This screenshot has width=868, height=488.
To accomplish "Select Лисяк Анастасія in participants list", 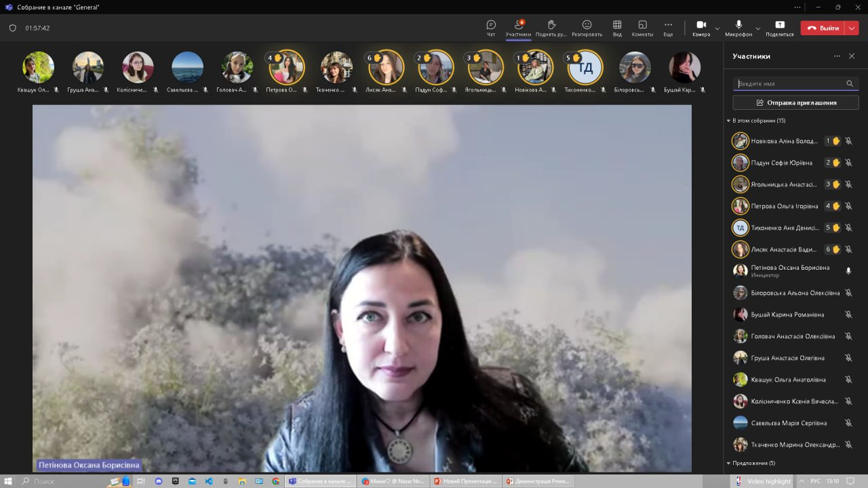I will click(793, 249).
